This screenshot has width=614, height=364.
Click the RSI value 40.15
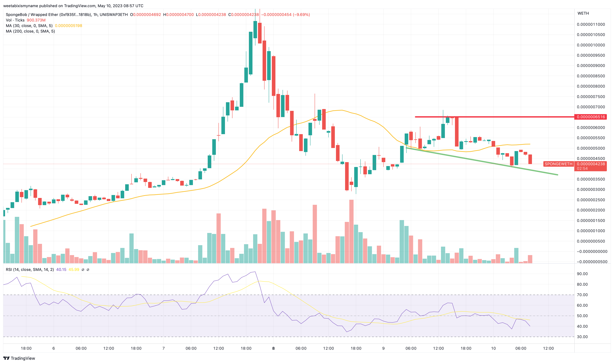(61, 270)
